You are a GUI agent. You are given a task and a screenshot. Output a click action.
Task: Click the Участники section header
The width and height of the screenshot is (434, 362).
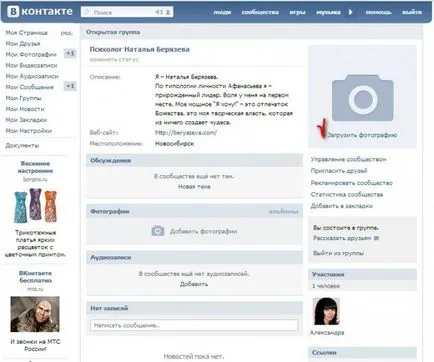(x=362, y=274)
